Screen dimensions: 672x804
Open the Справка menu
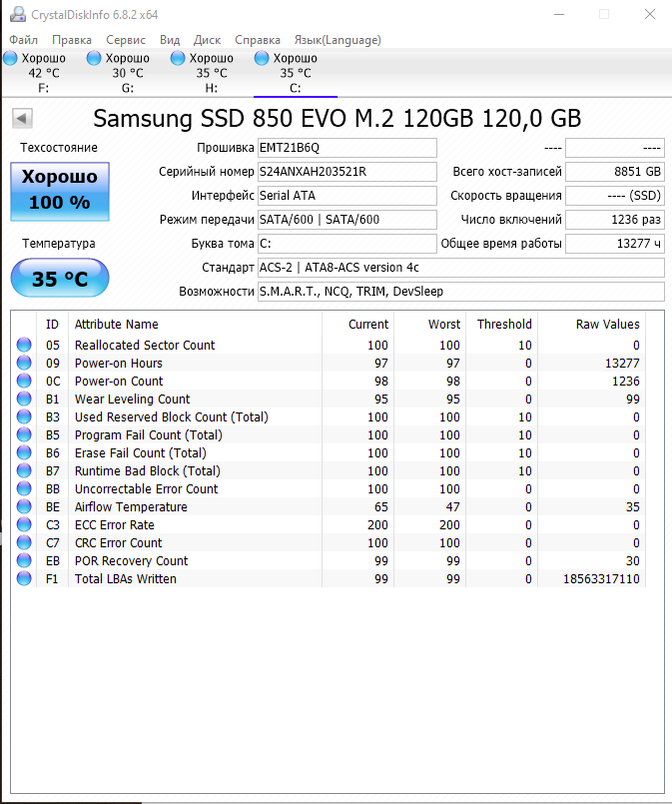click(258, 40)
